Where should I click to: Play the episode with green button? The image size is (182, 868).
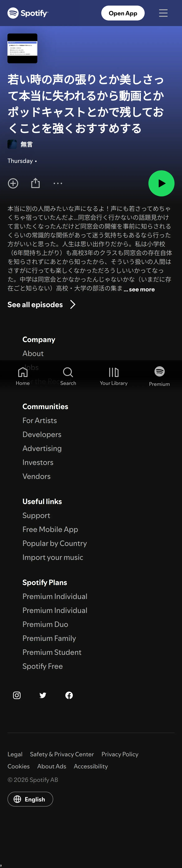click(161, 183)
